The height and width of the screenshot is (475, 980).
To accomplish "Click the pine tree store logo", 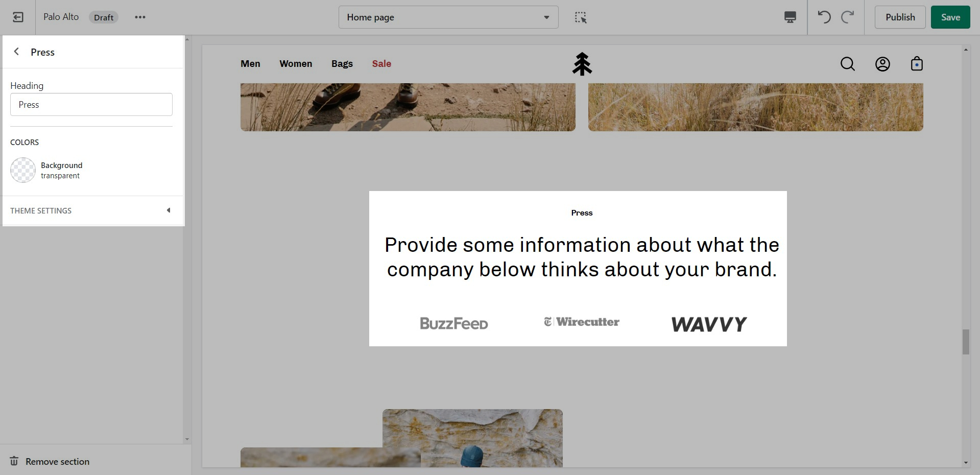I will 582,64.
